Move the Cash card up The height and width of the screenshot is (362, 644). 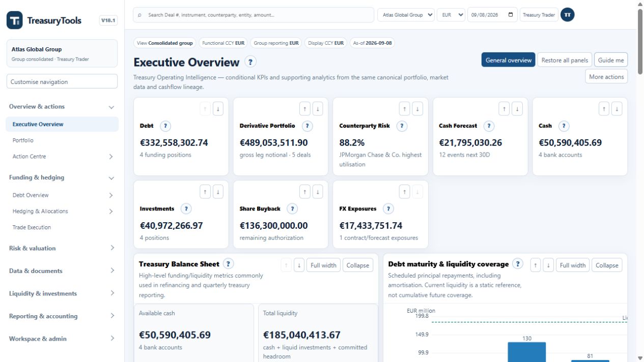click(x=604, y=108)
